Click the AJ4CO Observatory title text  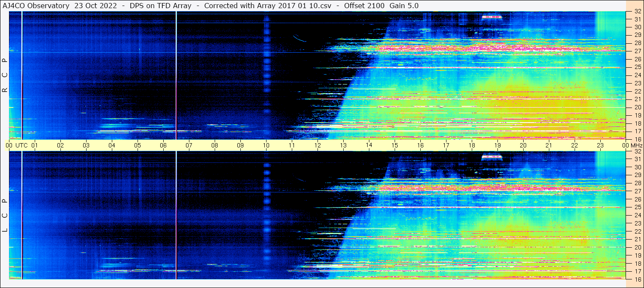point(35,6)
